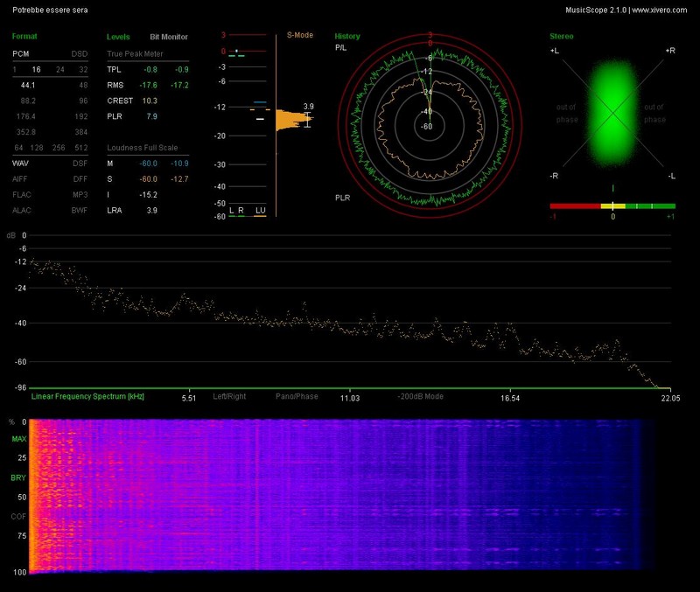Click the BWF file type
Image resolution: width=700 pixels, height=592 pixels.
[x=80, y=210]
